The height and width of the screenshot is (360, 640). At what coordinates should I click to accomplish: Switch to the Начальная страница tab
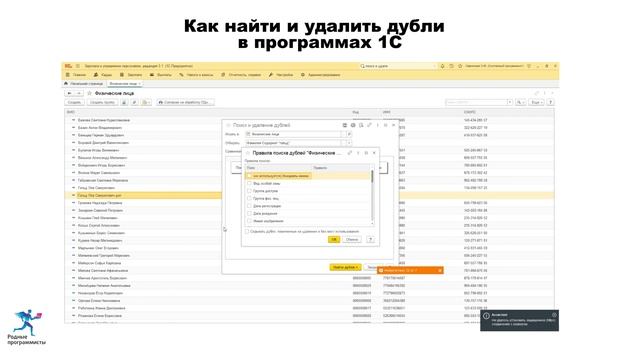point(84,84)
